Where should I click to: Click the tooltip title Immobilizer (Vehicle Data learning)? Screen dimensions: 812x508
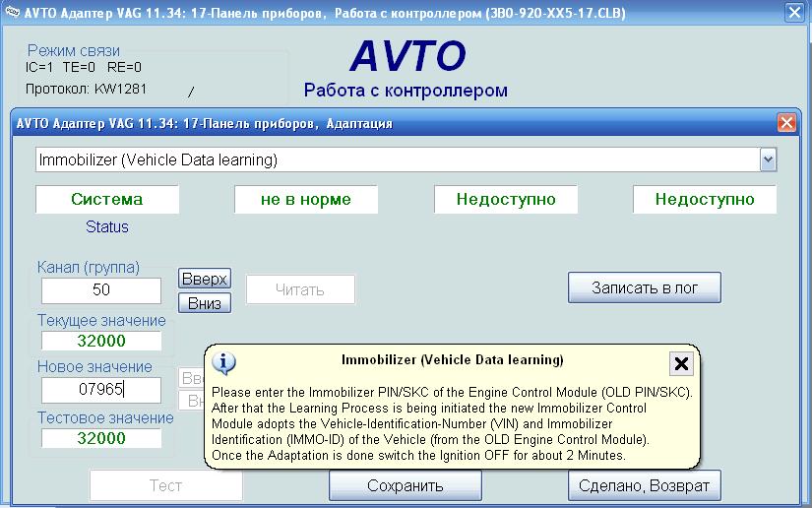point(453,360)
